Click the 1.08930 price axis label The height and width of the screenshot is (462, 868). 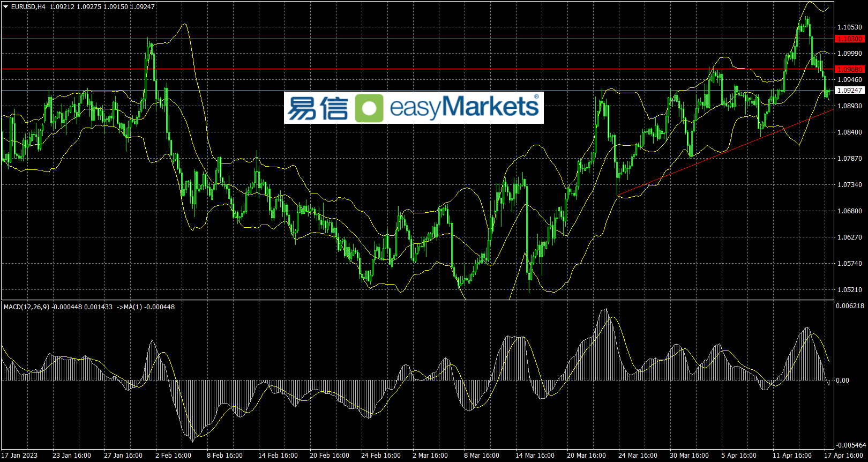850,106
